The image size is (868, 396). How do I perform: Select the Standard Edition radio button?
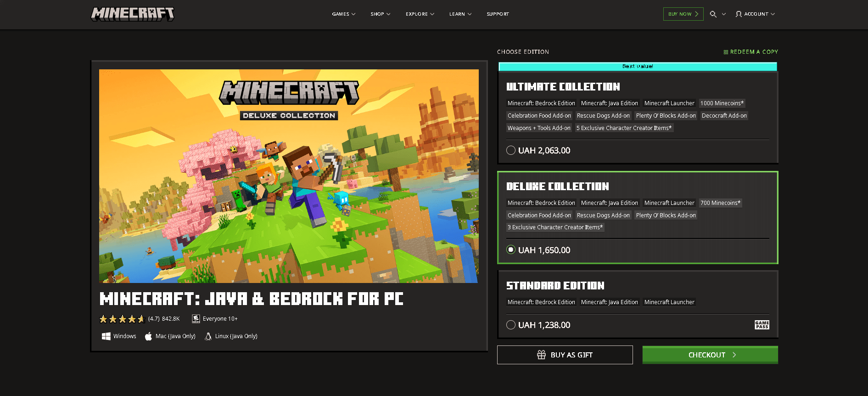coord(511,325)
